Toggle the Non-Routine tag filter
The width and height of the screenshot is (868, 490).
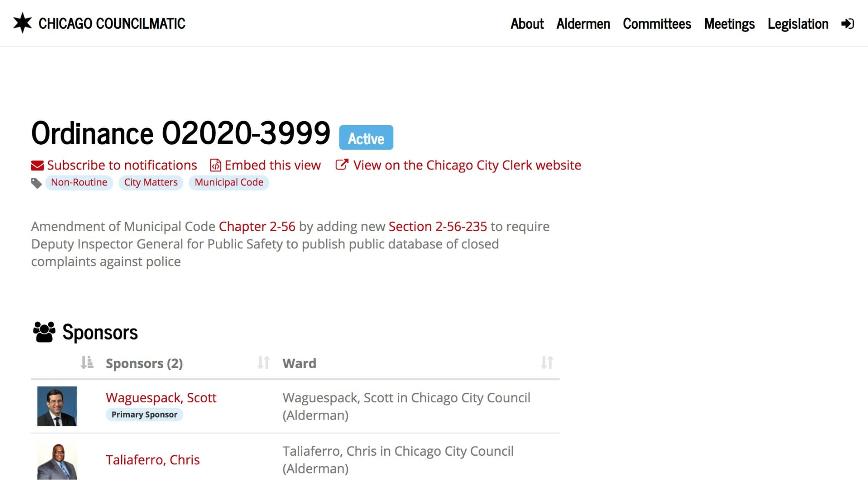79,182
